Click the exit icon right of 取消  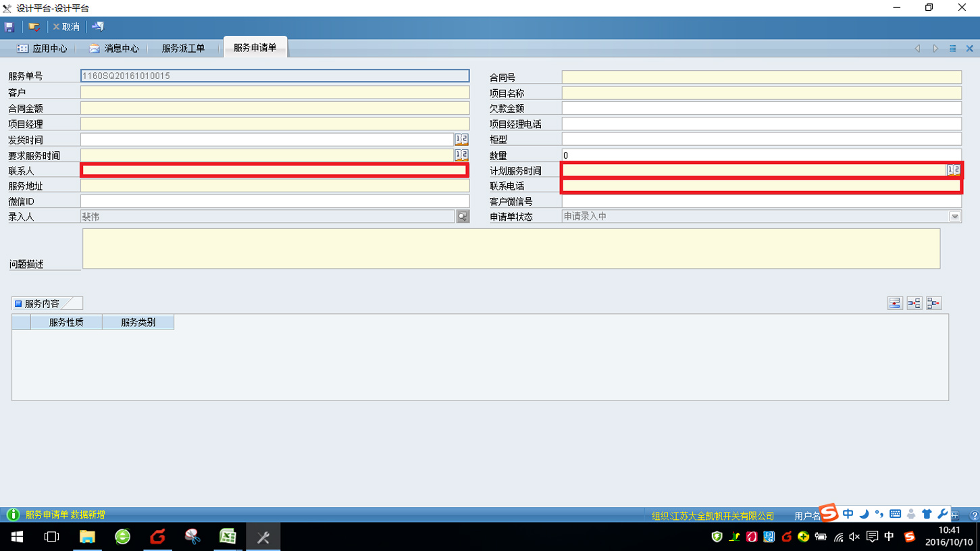point(98,27)
